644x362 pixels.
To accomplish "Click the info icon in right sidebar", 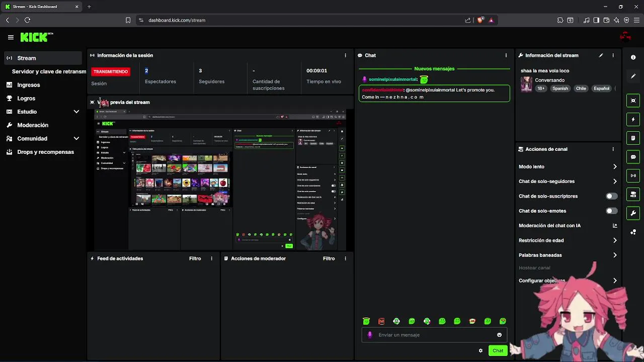I will tap(633, 57).
